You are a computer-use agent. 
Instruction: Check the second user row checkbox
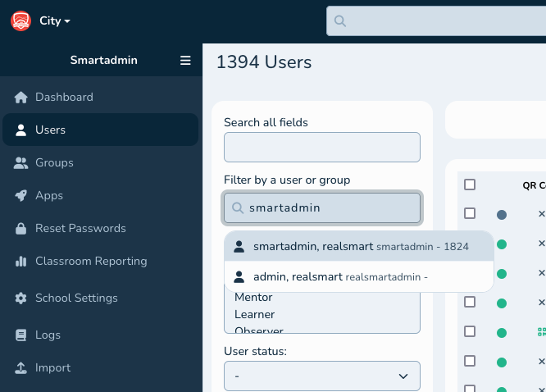pyautogui.click(x=470, y=244)
